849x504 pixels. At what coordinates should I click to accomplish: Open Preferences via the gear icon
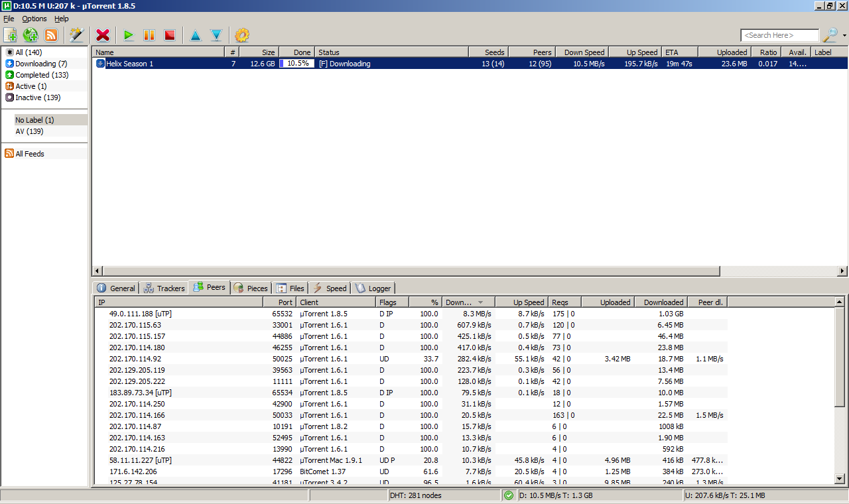coord(242,35)
